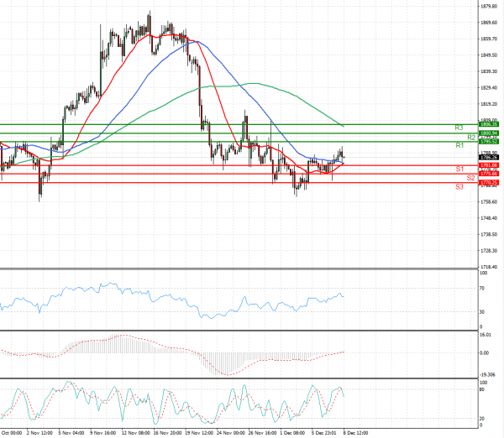The height and width of the screenshot is (438, 504).
Task: Select the green 1795.52 price tag
Action: 489,142
